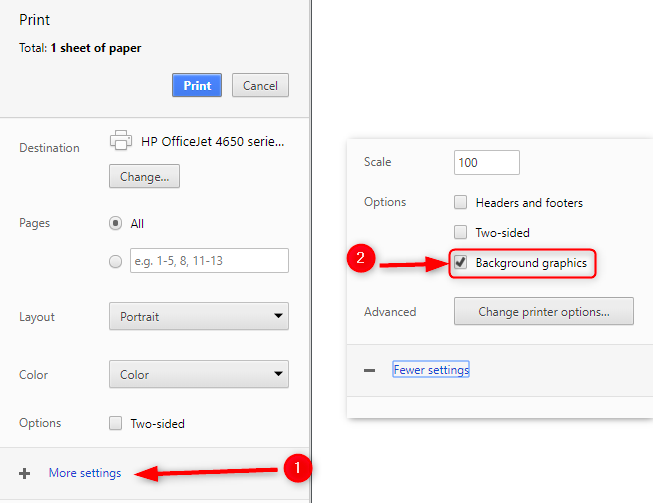
Task: Toggle Headers and footers checkbox
Action: pos(460,202)
